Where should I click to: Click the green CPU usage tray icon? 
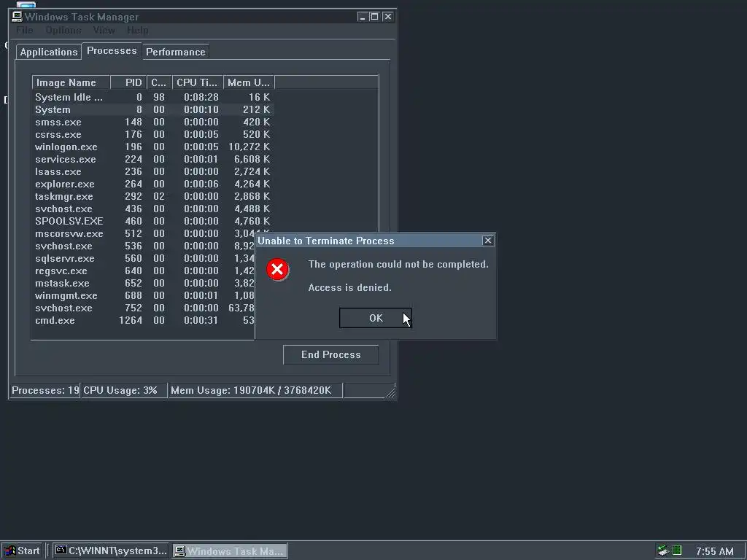677,551
